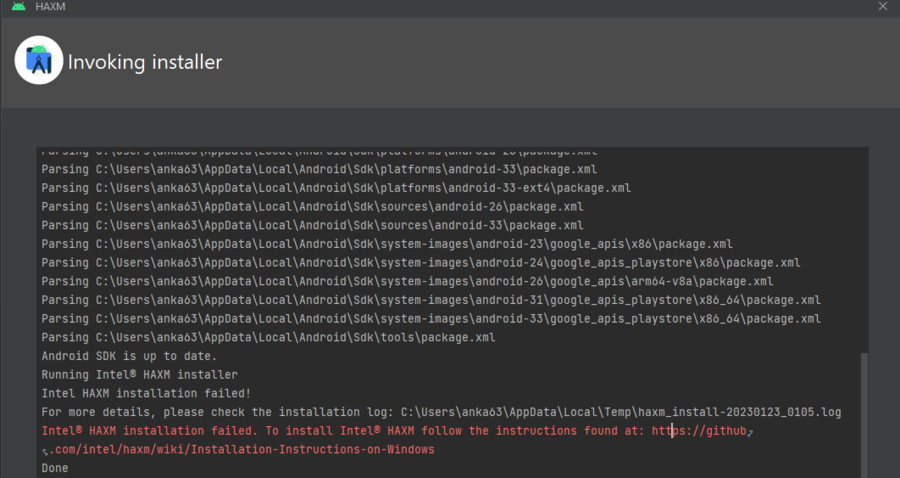Screen dimensions: 900x478
Task: Click the 'Android SDK is up to date.' line
Action: pos(129,356)
